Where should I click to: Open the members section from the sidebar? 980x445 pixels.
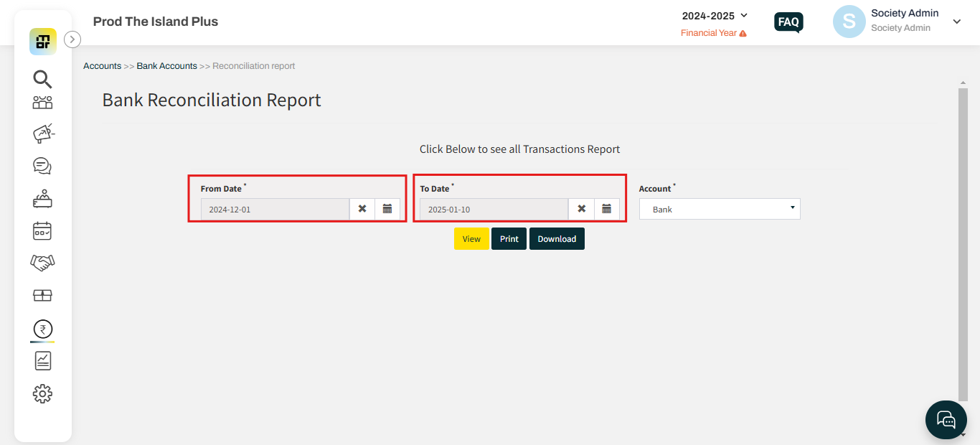tap(42, 102)
